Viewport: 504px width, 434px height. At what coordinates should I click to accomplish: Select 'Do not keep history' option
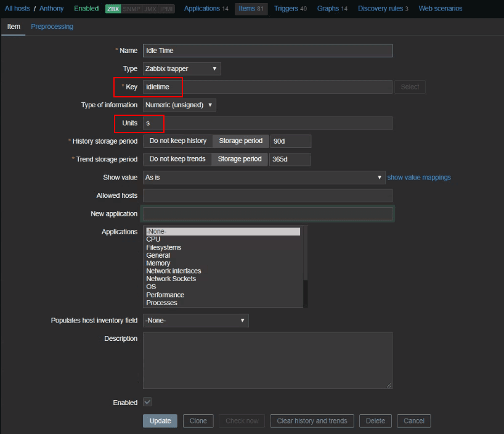(x=177, y=141)
